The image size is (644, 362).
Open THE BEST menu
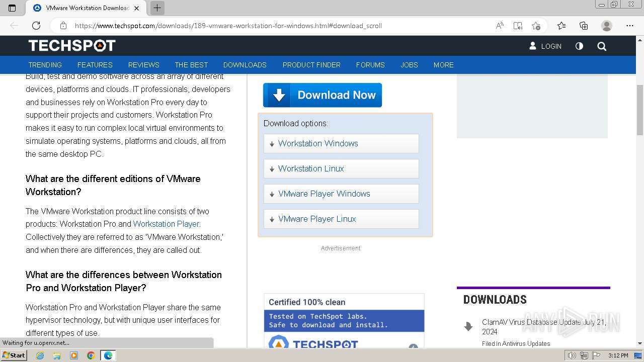[x=191, y=65]
